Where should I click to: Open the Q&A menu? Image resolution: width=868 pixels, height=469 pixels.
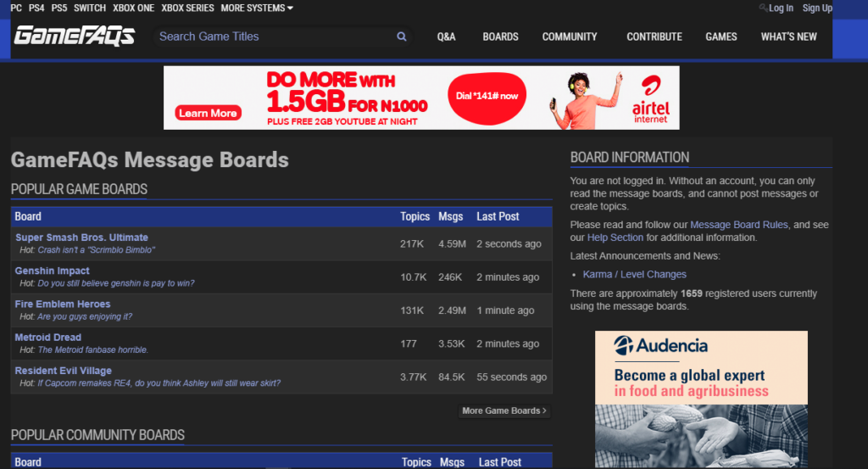coord(446,36)
